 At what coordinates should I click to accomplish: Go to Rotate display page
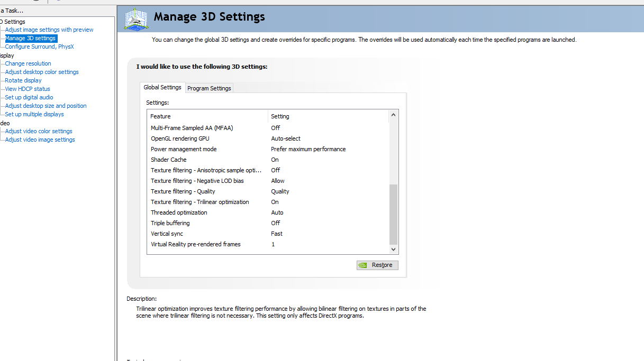23,80
